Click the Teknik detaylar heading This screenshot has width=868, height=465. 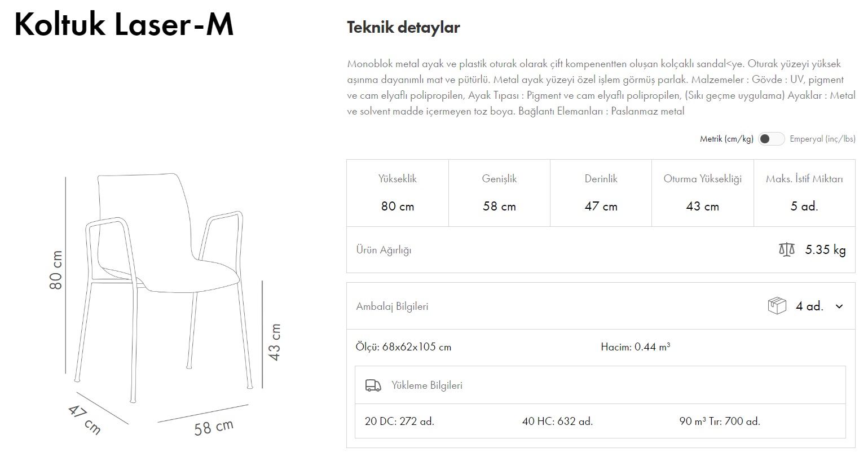pos(403,27)
